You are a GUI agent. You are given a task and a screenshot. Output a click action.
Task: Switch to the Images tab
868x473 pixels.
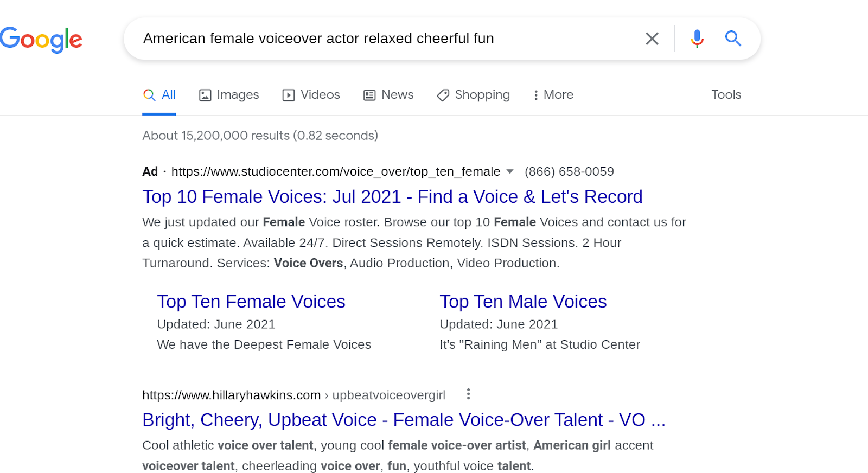tap(229, 95)
